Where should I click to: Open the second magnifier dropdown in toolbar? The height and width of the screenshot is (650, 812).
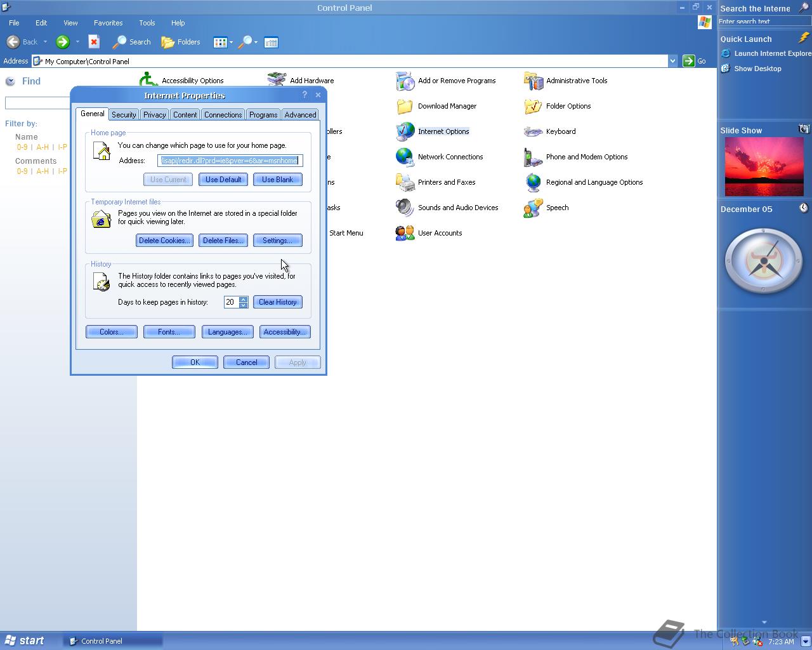[256, 43]
